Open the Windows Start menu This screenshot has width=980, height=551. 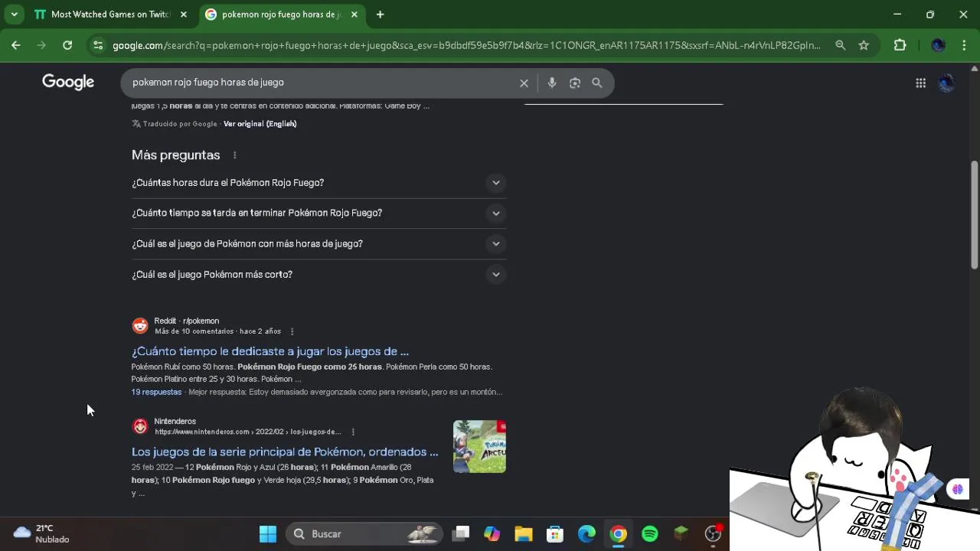268,534
